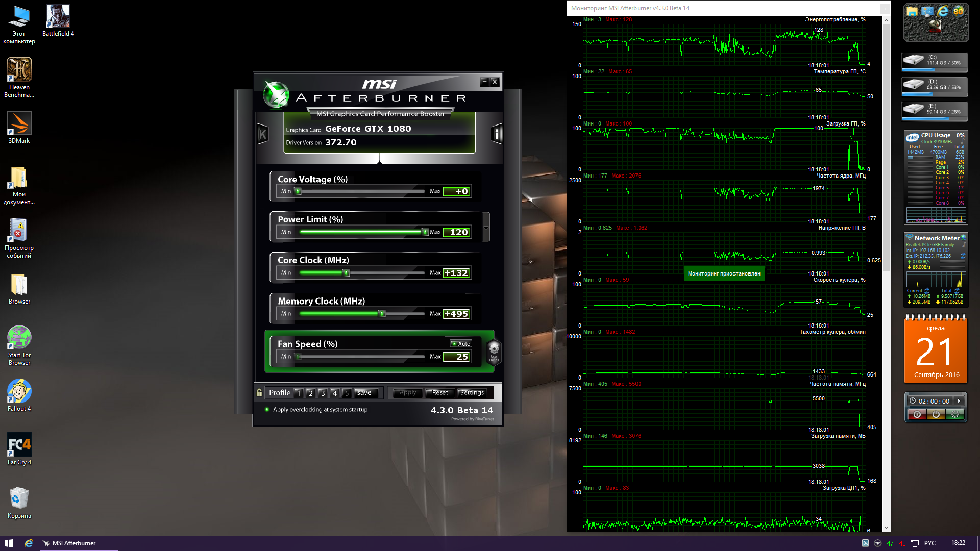Click the profile lock padlock icon
980x551 pixels.
click(259, 392)
